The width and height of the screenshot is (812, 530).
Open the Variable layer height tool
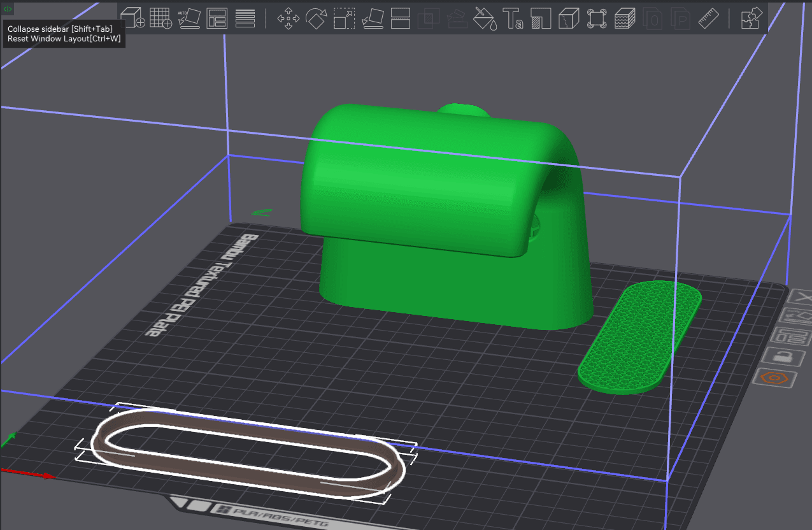pos(245,18)
